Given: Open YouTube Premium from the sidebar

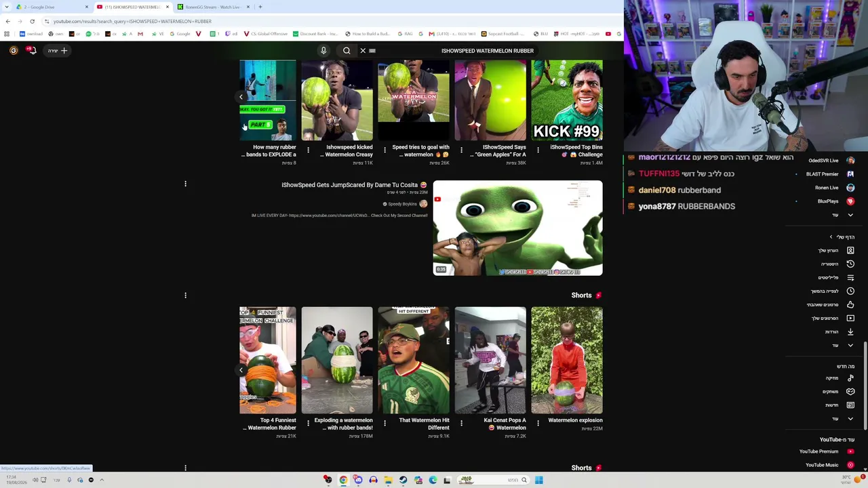Looking at the screenshot, I should click(x=825, y=451).
